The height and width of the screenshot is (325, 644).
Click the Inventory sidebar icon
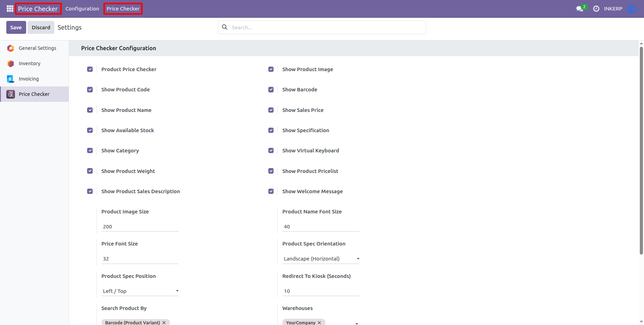coord(11,63)
